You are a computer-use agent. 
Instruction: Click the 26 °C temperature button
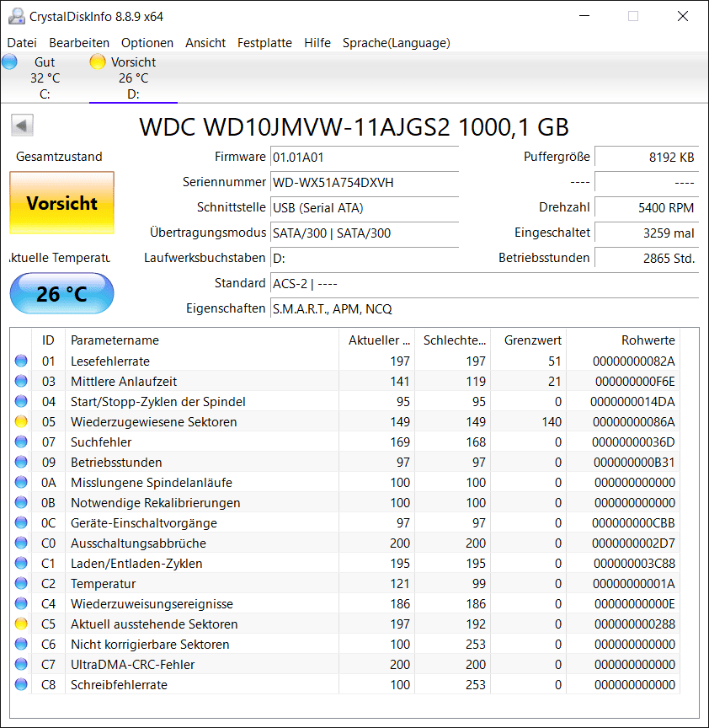coord(61,293)
